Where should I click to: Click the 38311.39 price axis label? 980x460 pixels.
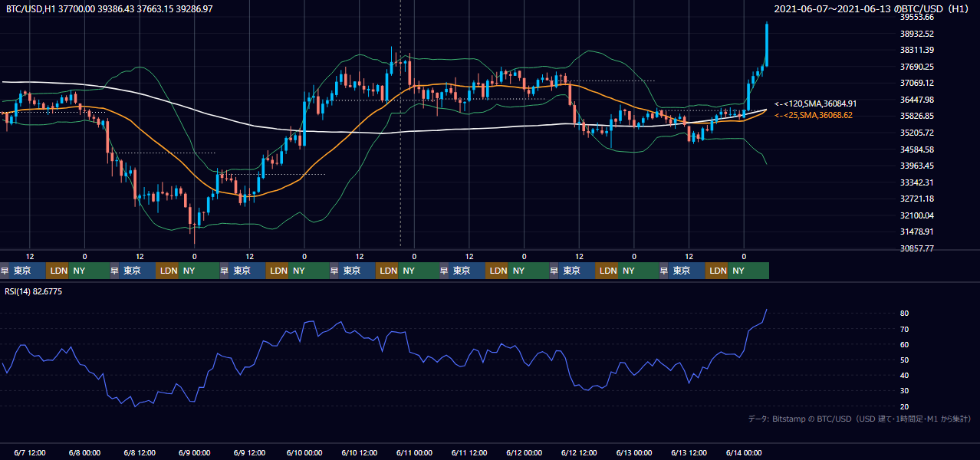click(918, 50)
